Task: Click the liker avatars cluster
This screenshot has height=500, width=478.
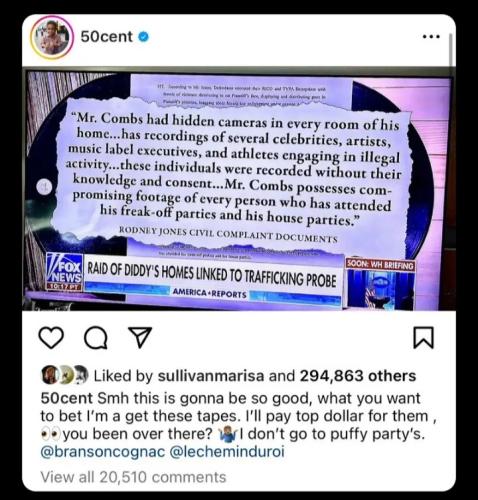Action: click(x=65, y=375)
